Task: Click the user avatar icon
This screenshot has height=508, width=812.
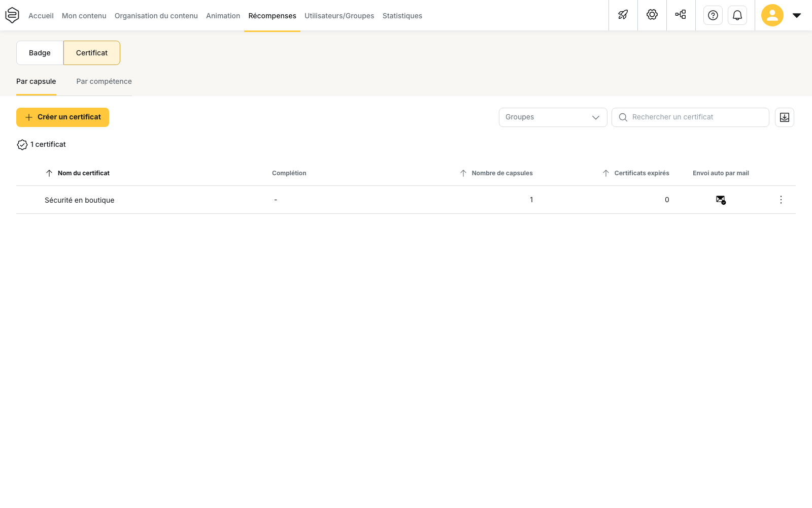Action: pyautogui.click(x=772, y=15)
